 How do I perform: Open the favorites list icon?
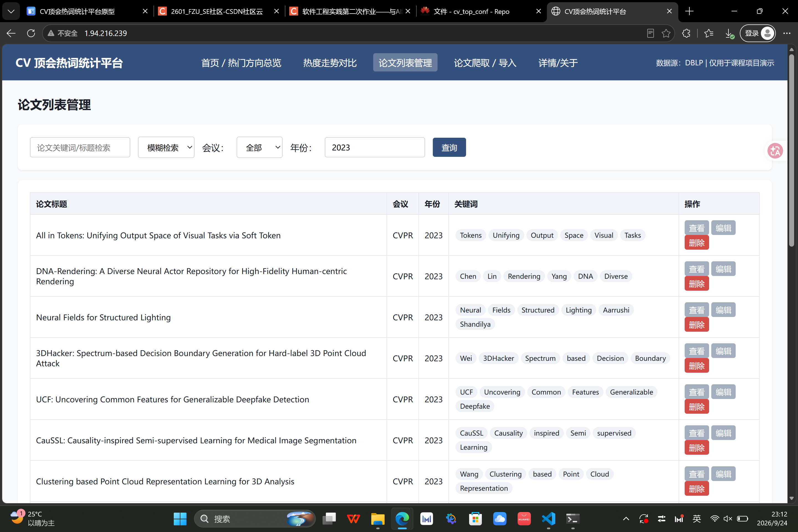[709, 33]
